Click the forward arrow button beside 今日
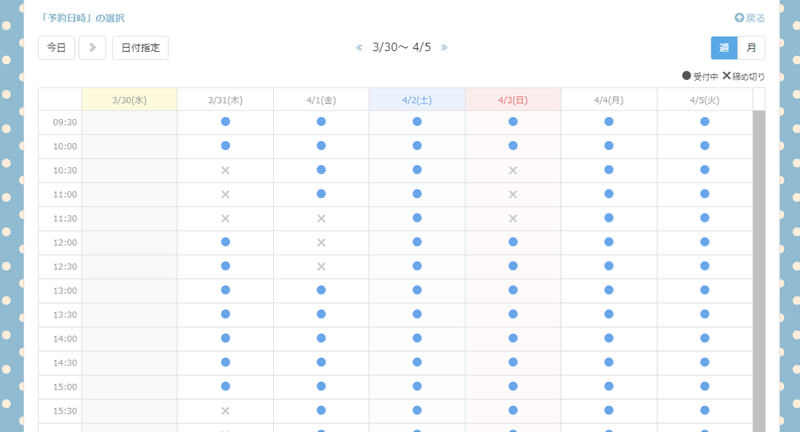 (x=92, y=47)
